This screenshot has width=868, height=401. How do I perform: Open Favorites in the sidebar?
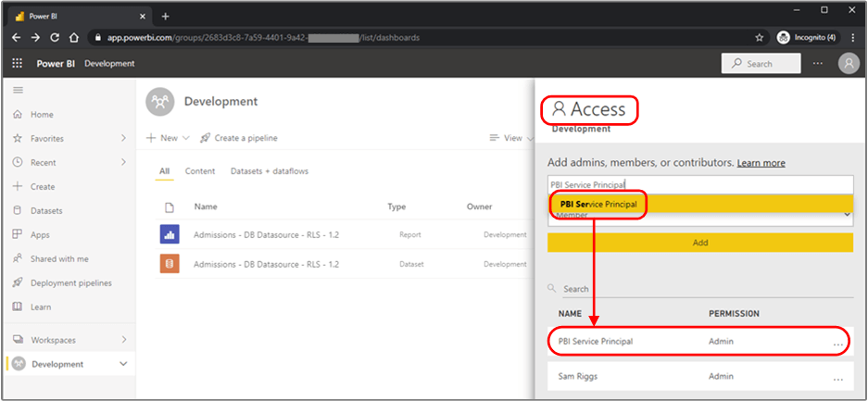(47, 138)
